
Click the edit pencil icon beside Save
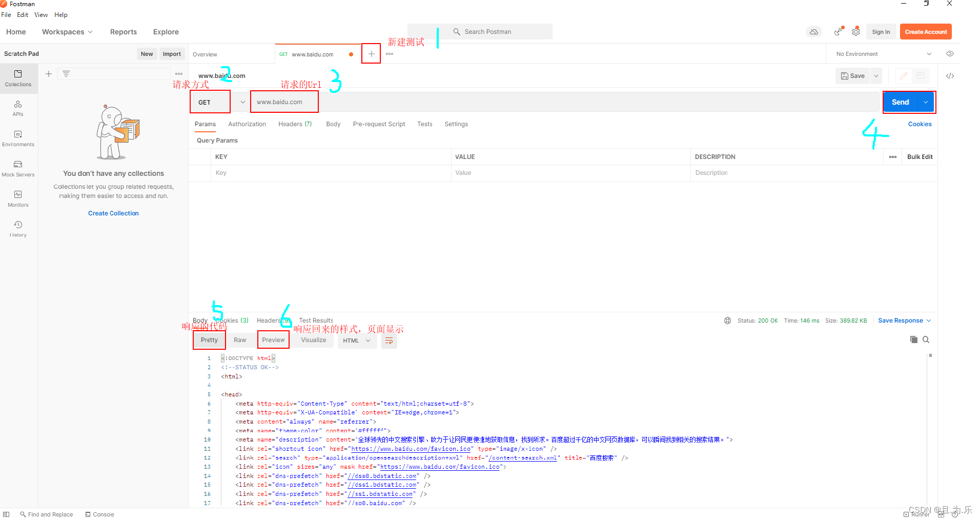pyautogui.click(x=903, y=76)
